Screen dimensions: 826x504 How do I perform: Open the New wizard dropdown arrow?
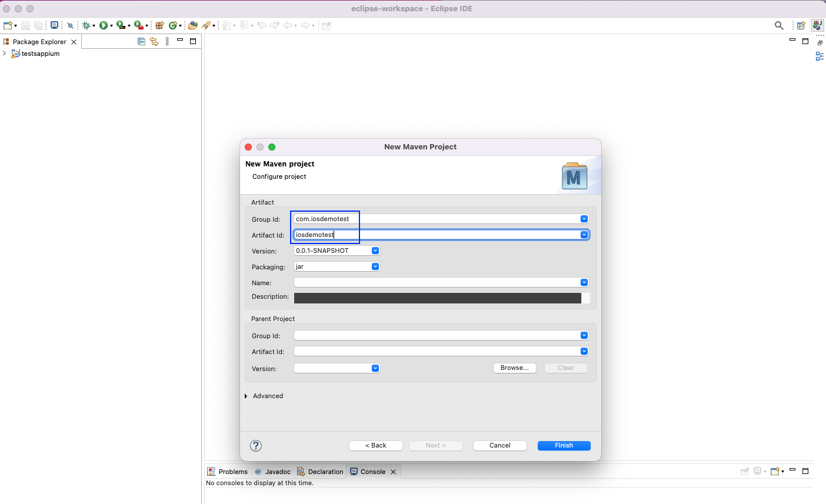point(15,26)
